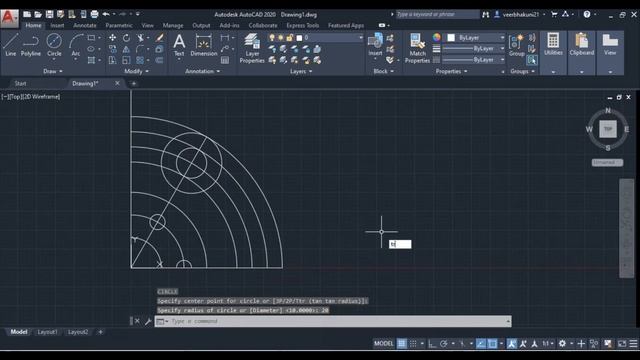Screen dimensions: 640x360
Task: Select the Ellipse tool
Action: 91,49
